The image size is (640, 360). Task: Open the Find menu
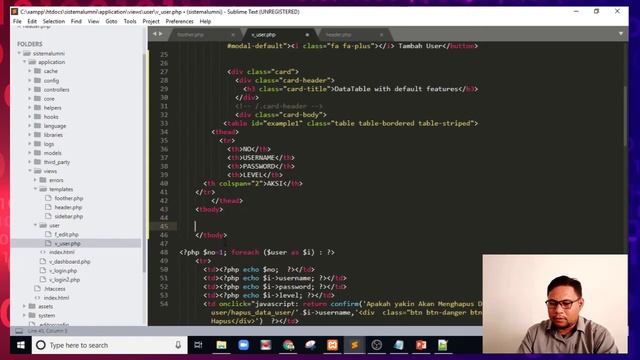[x=76, y=21]
